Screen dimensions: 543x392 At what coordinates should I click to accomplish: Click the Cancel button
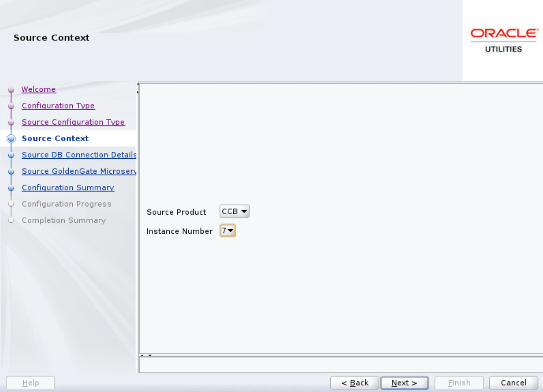pyautogui.click(x=513, y=382)
